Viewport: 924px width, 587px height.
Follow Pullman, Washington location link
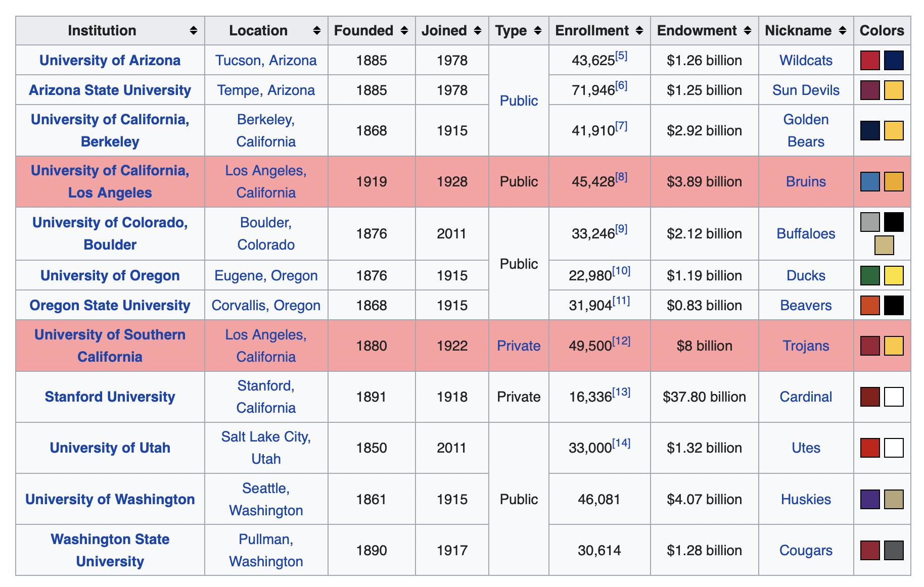click(266, 550)
